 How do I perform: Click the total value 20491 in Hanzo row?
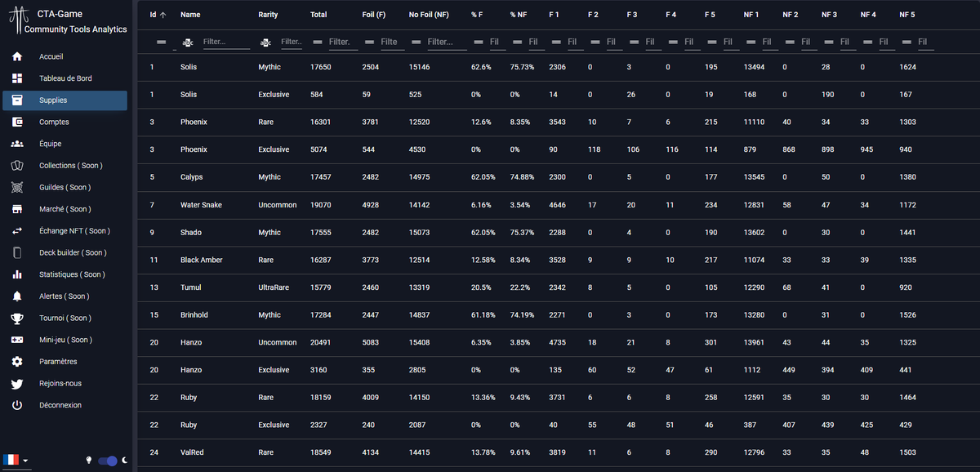(x=320, y=343)
